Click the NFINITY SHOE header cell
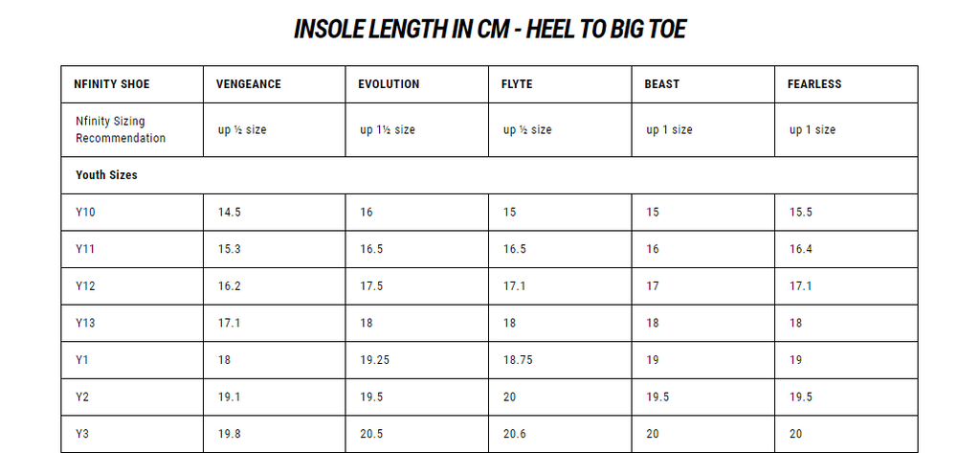The height and width of the screenshot is (453, 980). 112,84
